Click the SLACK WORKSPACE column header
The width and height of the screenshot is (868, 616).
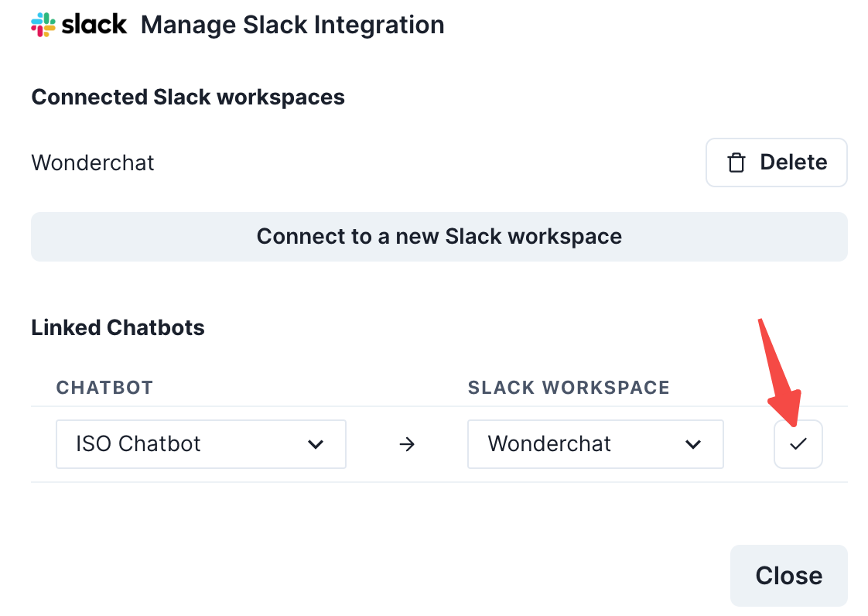click(569, 388)
